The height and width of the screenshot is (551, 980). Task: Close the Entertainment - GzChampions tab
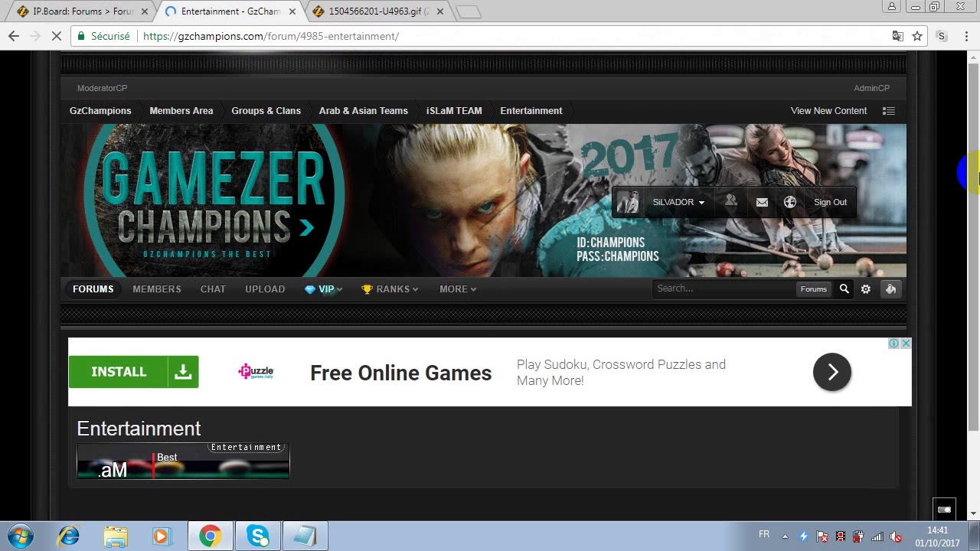(x=292, y=11)
